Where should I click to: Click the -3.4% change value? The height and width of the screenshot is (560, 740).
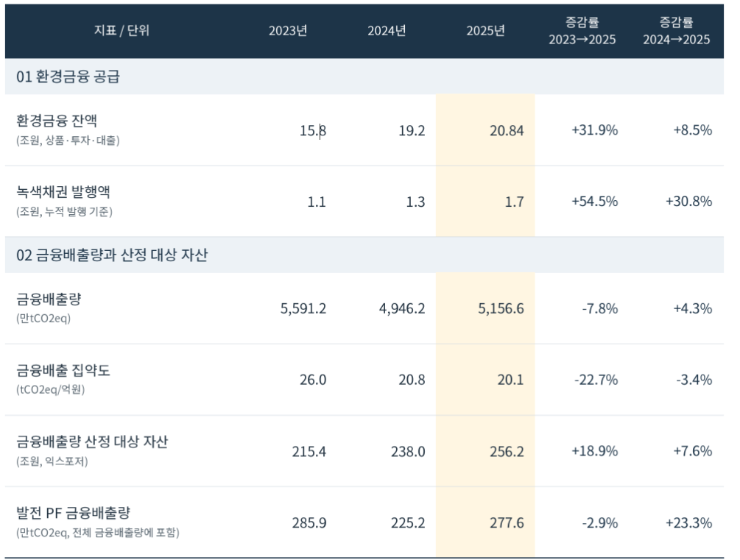tap(694, 380)
